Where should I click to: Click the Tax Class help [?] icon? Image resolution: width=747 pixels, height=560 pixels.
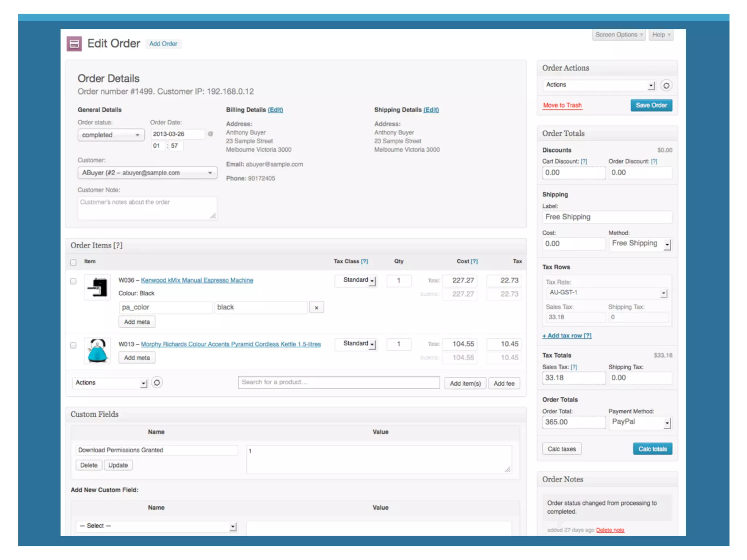pyautogui.click(x=364, y=261)
